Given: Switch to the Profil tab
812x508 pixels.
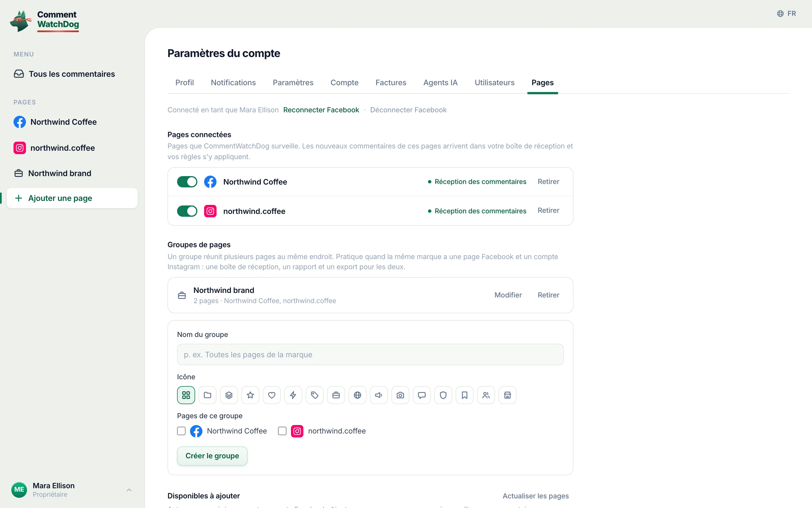Looking at the screenshot, I should point(185,83).
